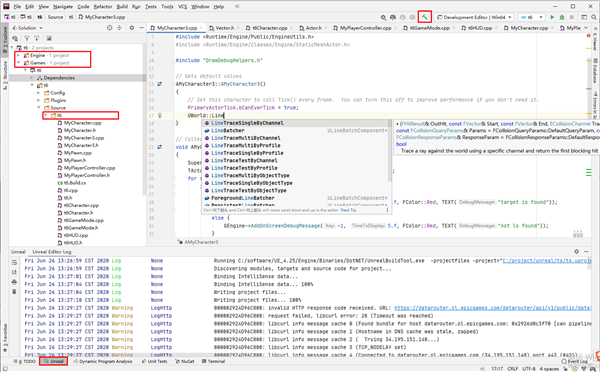600x372 pixels.
Task: Click the grey Stop square in run toolbar
Action: (572, 17)
